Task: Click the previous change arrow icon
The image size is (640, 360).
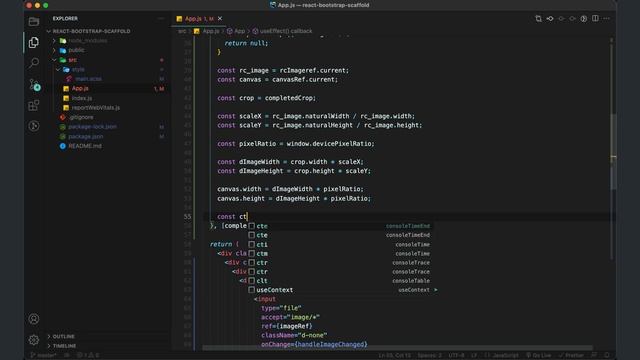Action: (x=561, y=19)
